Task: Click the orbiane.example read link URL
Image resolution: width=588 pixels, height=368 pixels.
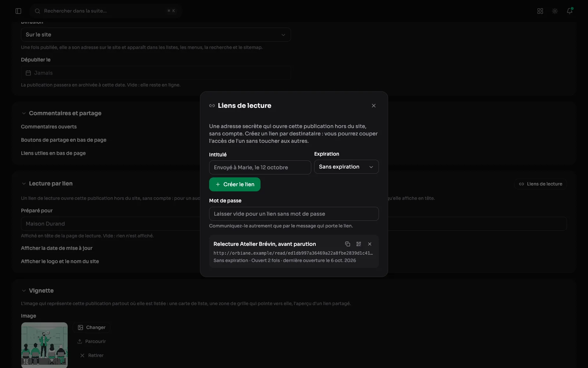Action: tap(293, 253)
